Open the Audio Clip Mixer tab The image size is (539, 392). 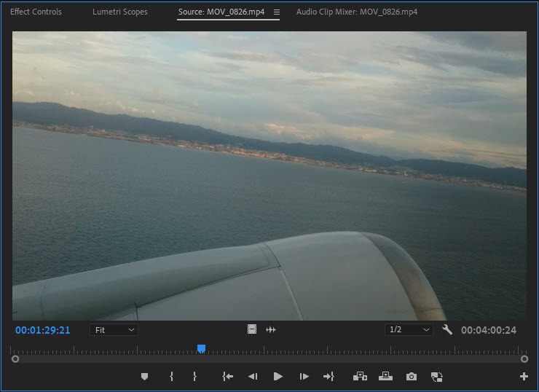tap(357, 12)
